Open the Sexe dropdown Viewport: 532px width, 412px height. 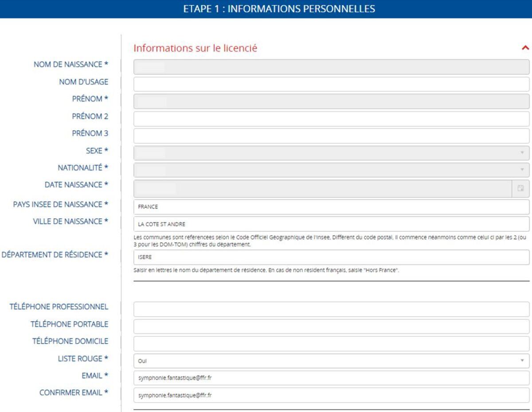[x=331, y=153]
